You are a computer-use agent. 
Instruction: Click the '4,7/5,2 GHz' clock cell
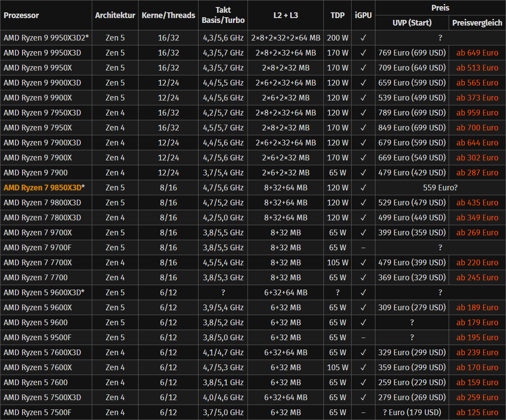[223, 203]
